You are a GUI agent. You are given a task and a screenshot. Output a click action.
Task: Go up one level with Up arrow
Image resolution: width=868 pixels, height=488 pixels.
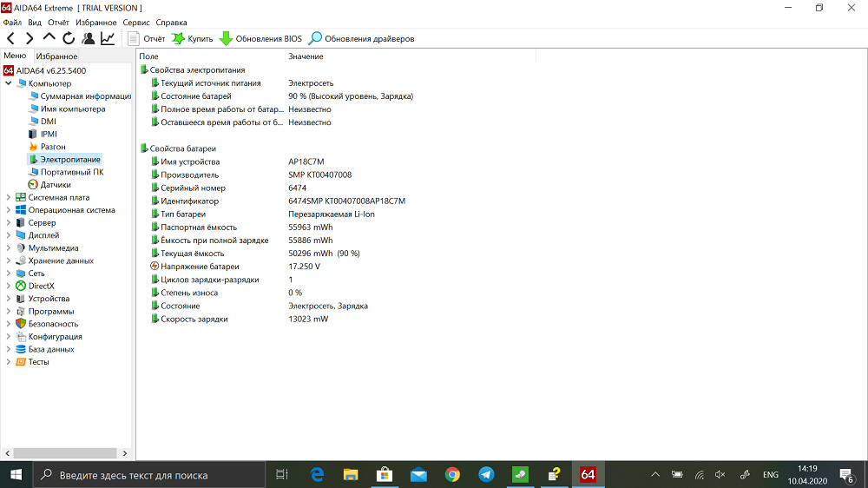49,39
